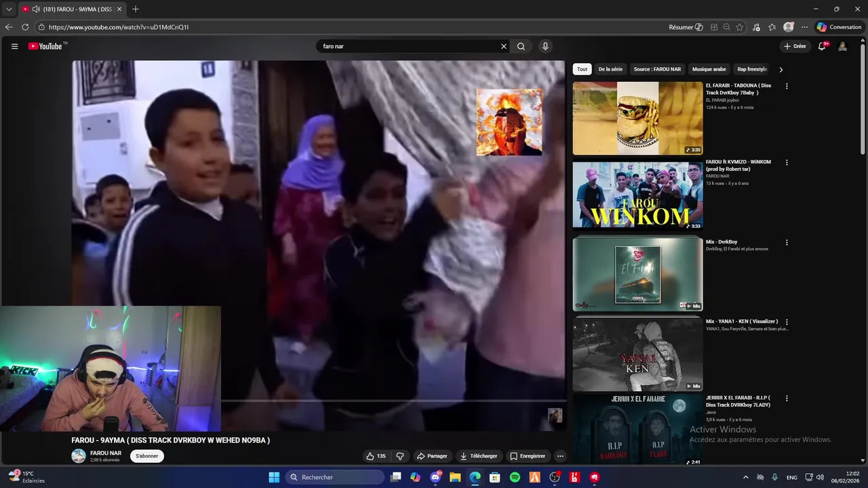This screenshot has height=488, width=868.
Task: Open the Créer create button
Action: (x=795, y=46)
